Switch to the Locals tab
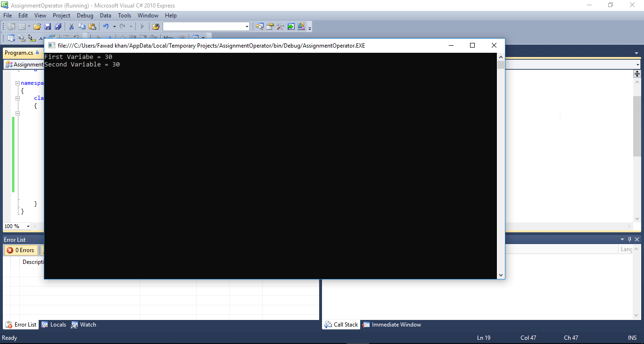644x344 pixels. pyautogui.click(x=54, y=325)
